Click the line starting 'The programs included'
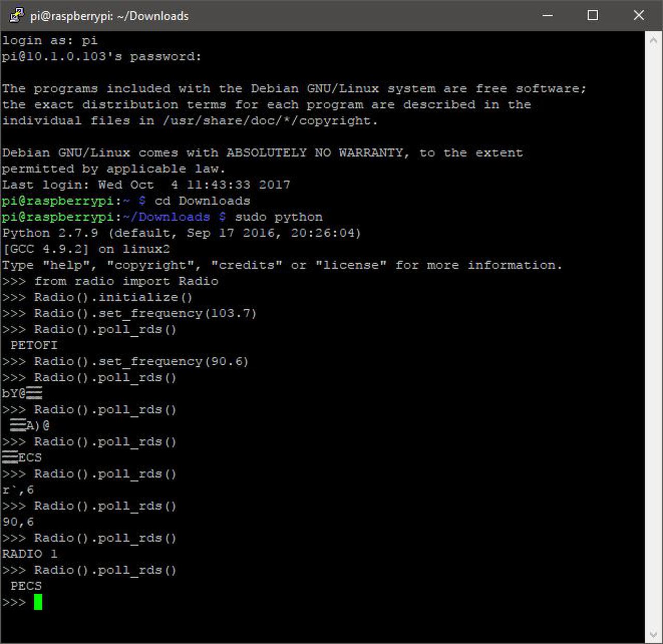 tap(294, 89)
